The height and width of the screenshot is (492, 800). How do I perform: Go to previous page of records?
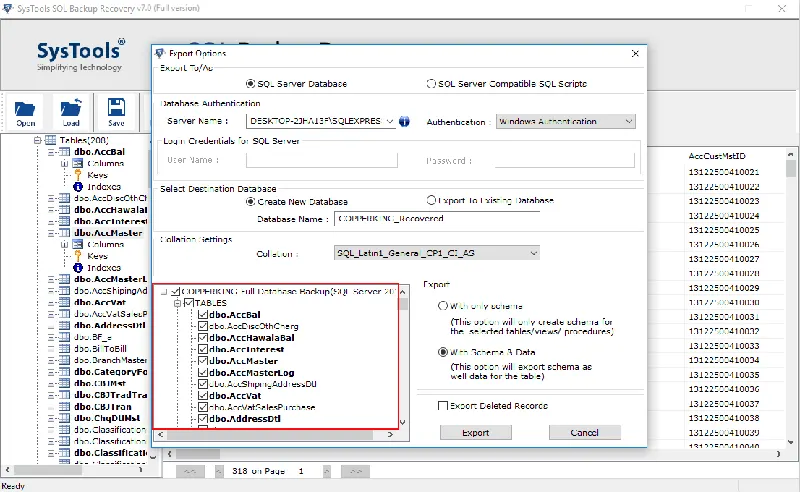[219, 471]
